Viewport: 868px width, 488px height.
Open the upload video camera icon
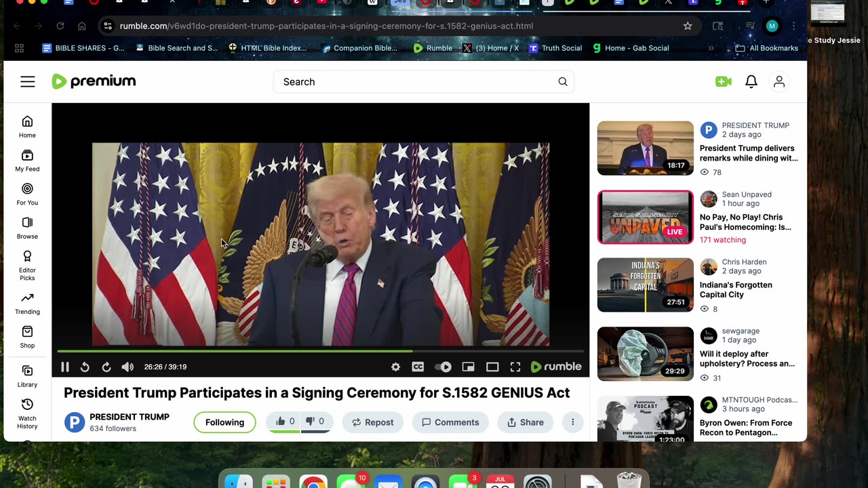[x=724, y=82]
